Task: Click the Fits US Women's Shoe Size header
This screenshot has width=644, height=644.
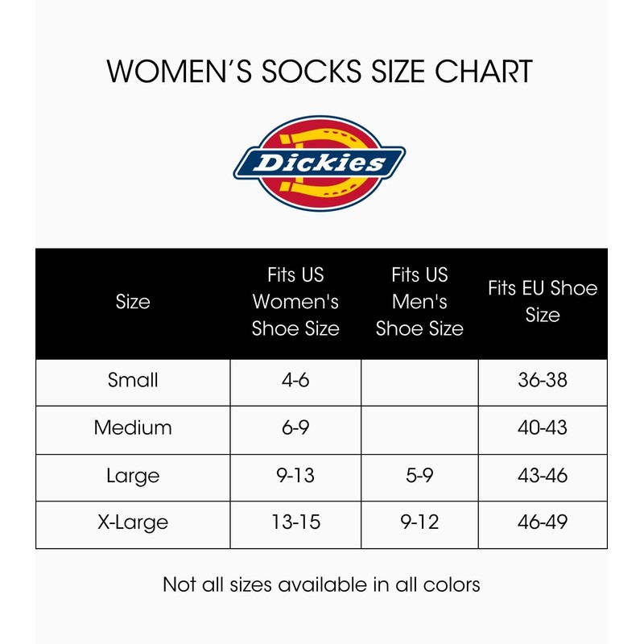Action: pos(295,302)
